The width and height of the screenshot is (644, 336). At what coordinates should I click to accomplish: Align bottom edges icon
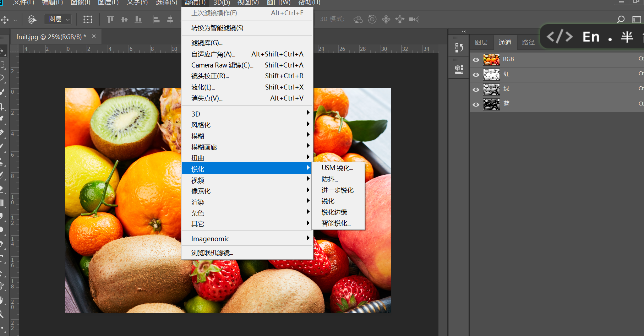point(138,19)
